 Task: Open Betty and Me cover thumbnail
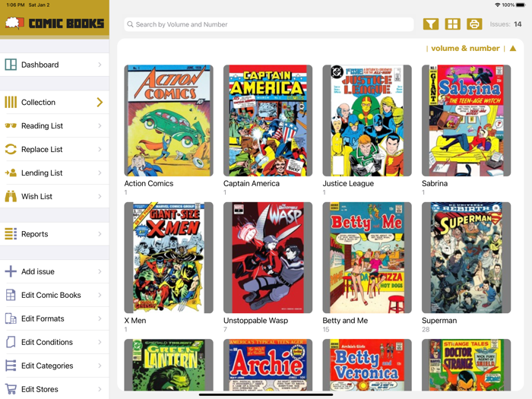pyautogui.click(x=367, y=258)
